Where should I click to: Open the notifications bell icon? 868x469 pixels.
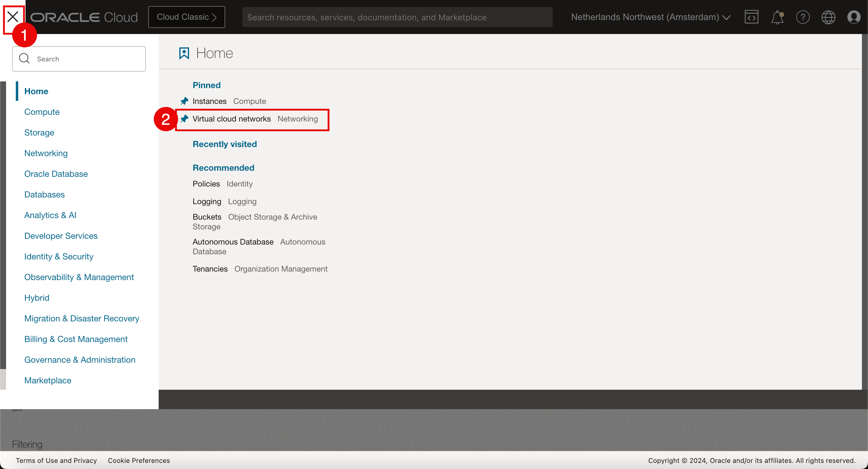click(x=777, y=17)
